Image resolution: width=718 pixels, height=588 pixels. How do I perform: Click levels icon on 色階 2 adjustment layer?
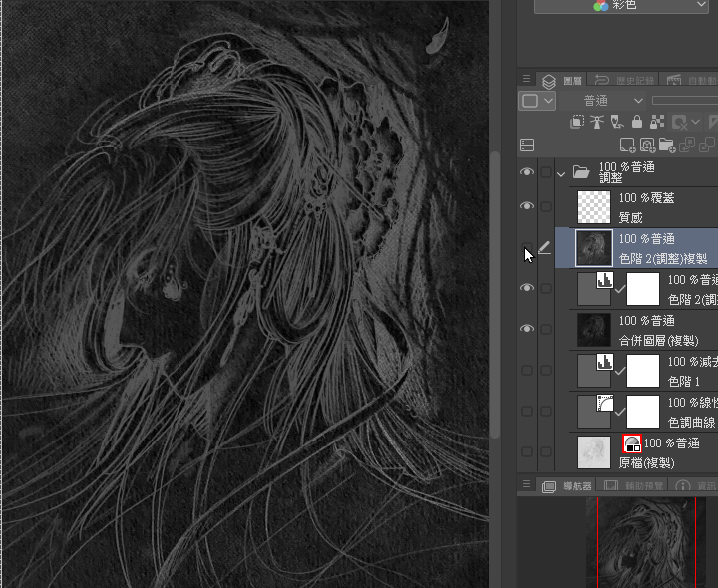coord(605,280)
